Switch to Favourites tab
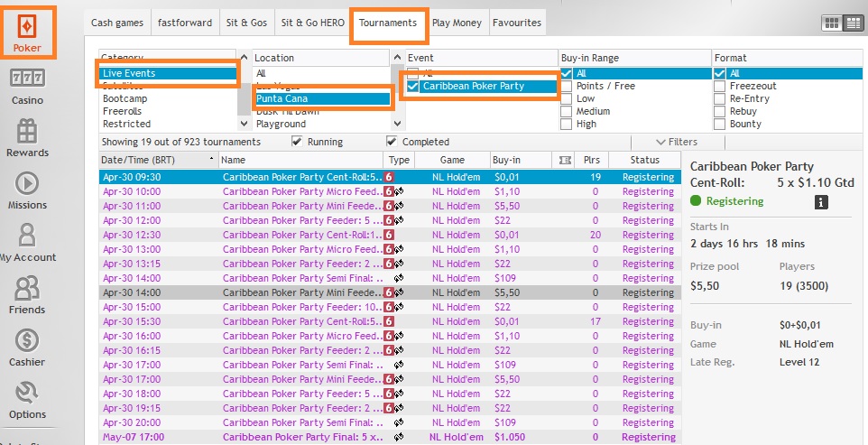The width and height of the screenshot is (868, 445). click(x=517, y=23)
